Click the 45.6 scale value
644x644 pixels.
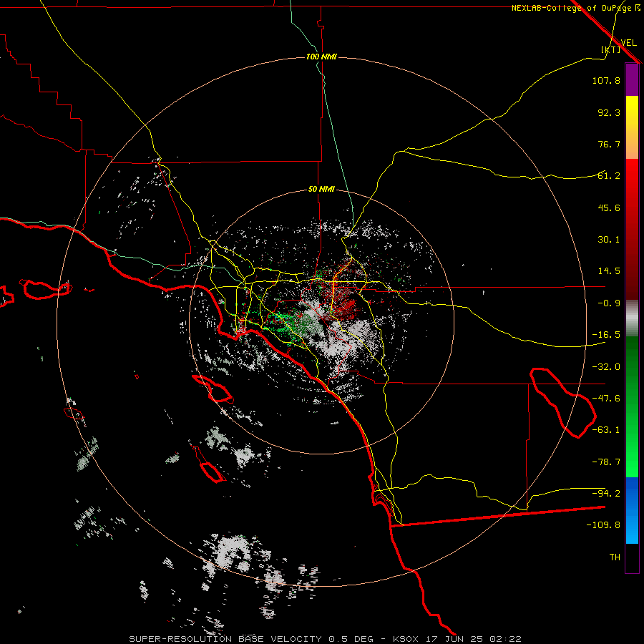pyautogui.click(x=609, y=208)
